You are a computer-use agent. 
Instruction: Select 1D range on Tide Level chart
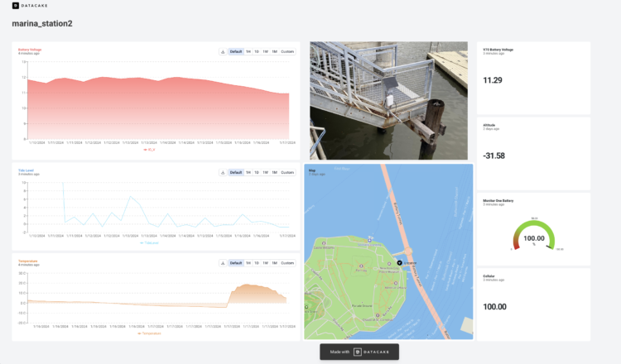click(x=257, y=173)
